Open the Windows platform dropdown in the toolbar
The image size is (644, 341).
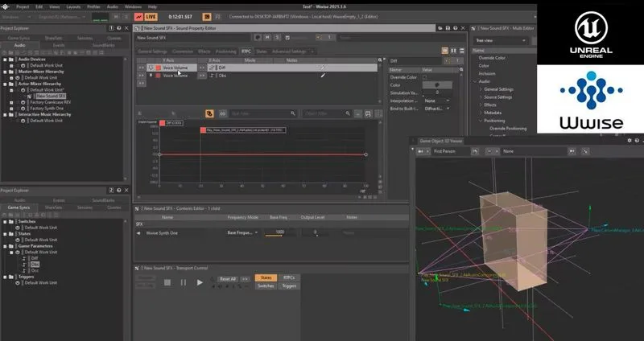pos(16,17)
